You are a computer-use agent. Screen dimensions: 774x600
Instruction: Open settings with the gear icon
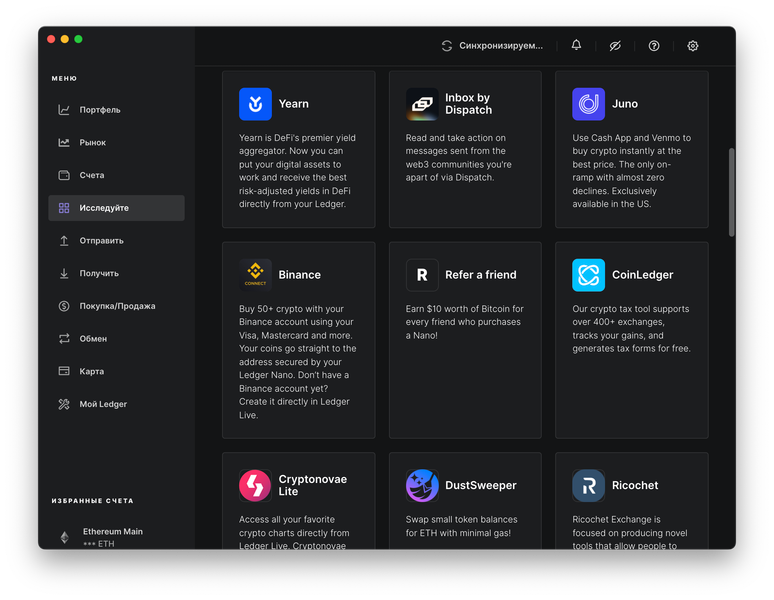693,46
